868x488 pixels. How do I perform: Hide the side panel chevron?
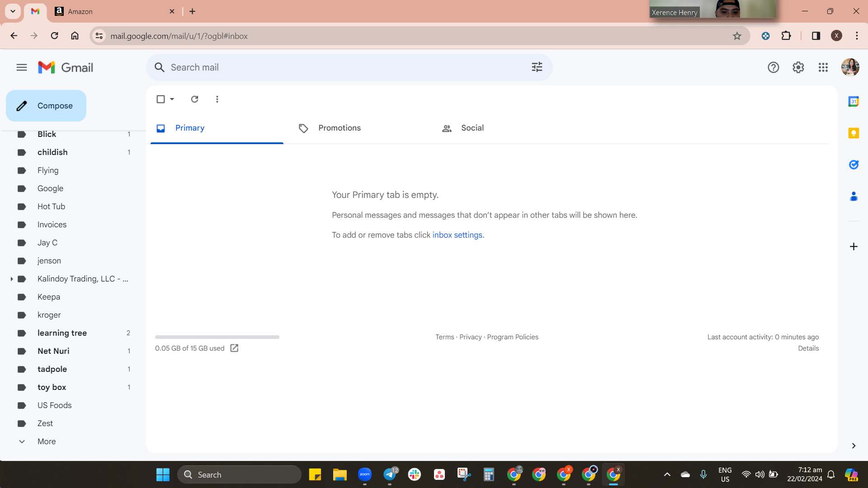pos(854,446)
